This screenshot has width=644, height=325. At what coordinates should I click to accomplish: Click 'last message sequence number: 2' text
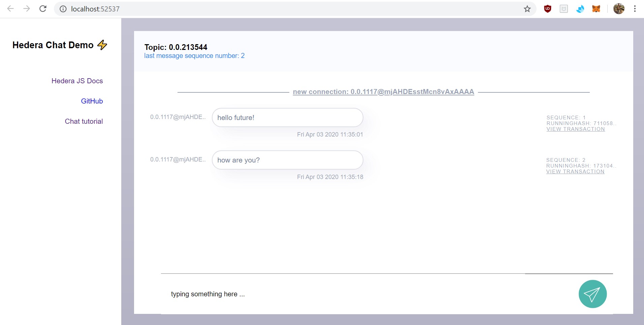(194, 56)
